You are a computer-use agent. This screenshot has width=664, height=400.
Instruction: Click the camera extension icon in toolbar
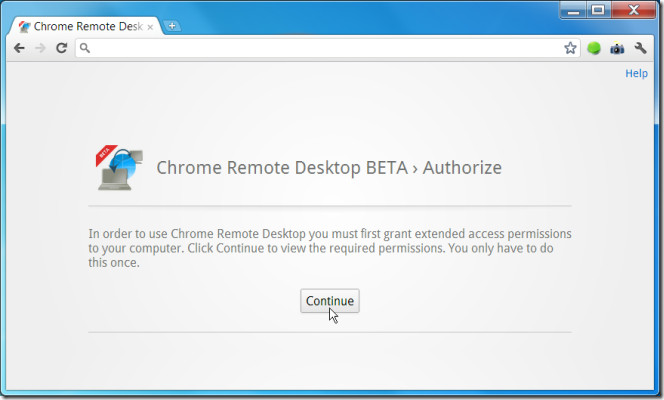(x=618, y=48)
